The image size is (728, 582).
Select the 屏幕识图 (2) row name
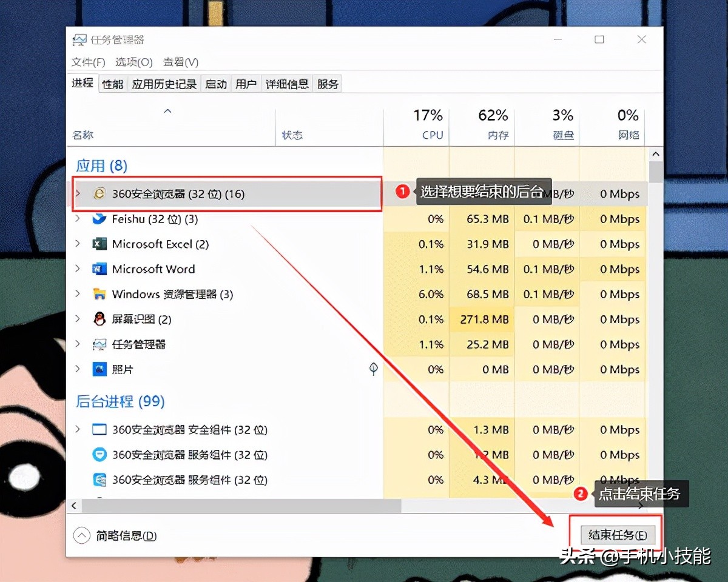click(x=141, y=319)
